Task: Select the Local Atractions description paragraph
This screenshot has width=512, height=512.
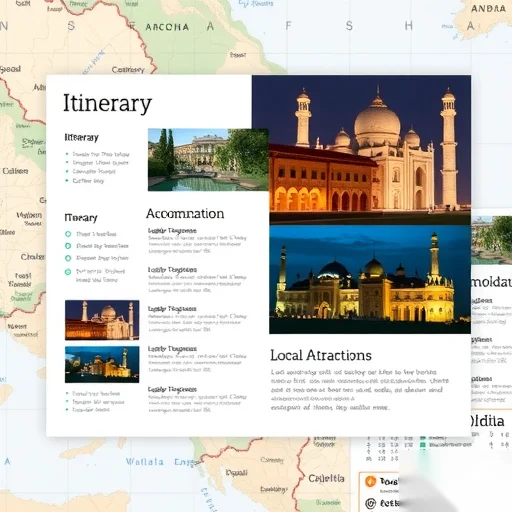Action: click(360, 390)
